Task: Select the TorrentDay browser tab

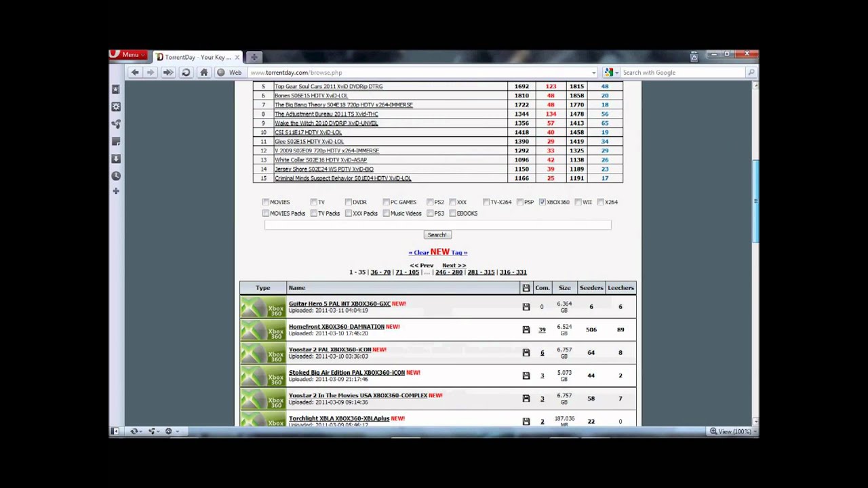Action: (x=197, y=57)
